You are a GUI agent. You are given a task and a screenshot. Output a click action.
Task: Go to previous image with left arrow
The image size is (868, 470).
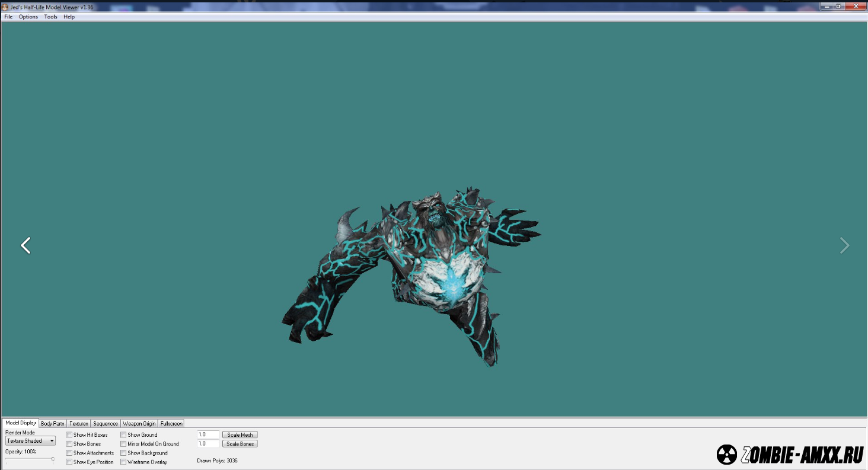click(x=25, y=245)
